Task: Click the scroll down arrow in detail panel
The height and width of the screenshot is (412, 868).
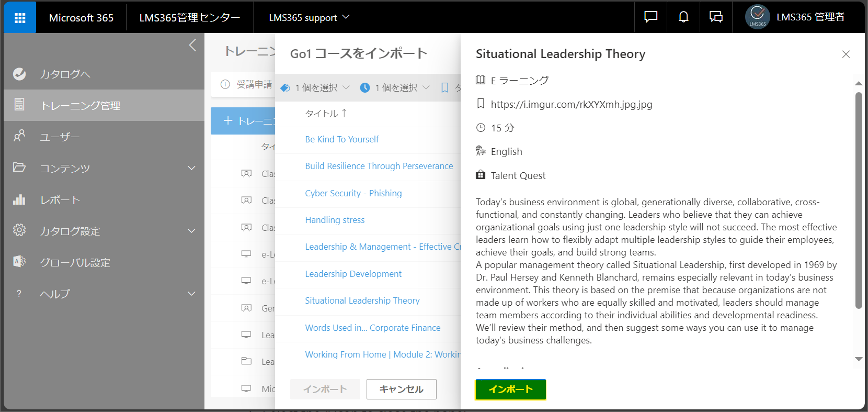Action: coord(859,359)
